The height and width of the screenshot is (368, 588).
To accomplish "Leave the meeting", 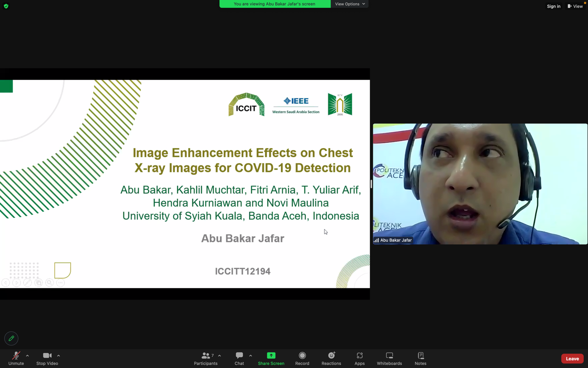I will tap(572, 359).
